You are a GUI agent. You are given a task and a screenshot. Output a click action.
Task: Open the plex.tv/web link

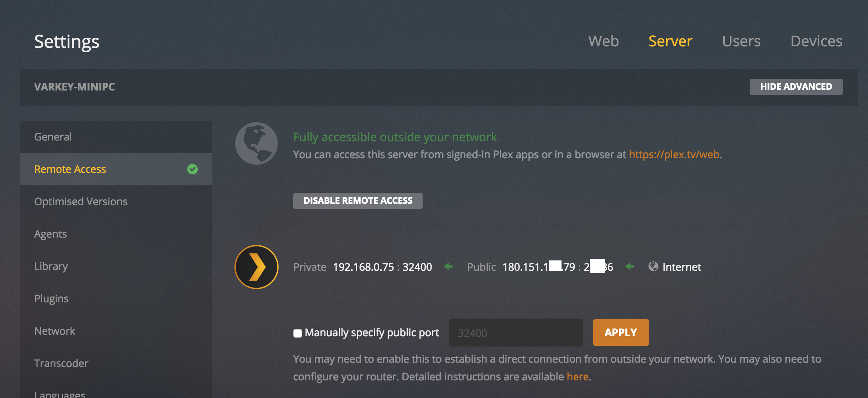coord(674,154)
